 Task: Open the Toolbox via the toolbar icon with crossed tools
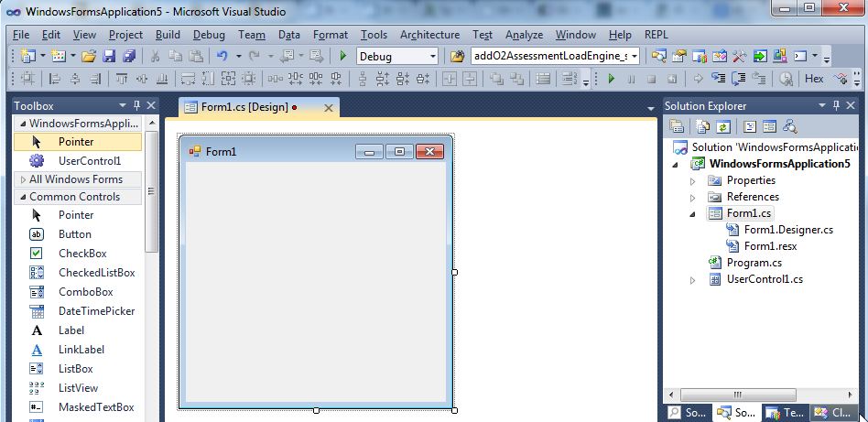[x=739, y=57]
